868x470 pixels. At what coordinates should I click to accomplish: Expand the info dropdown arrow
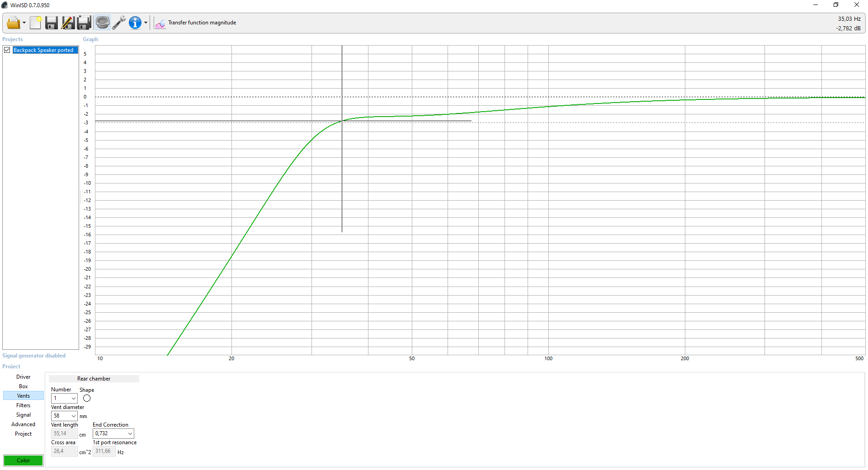(146, 23)
